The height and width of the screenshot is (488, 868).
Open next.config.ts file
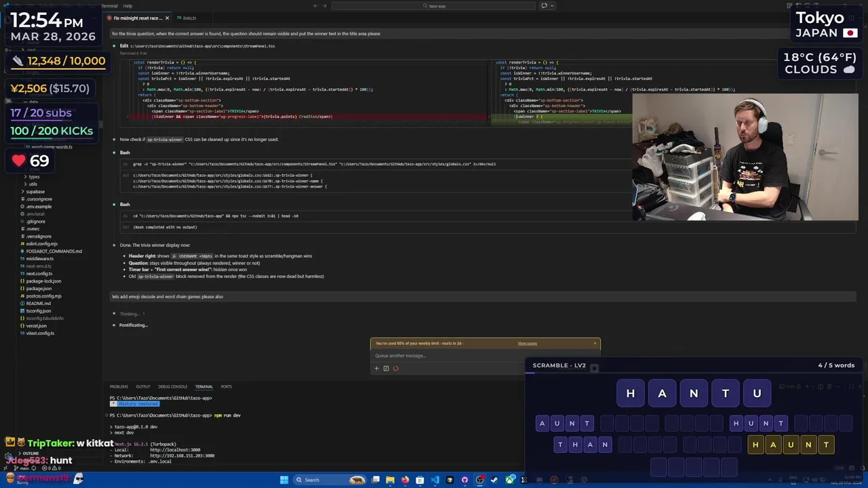[39, 274]
